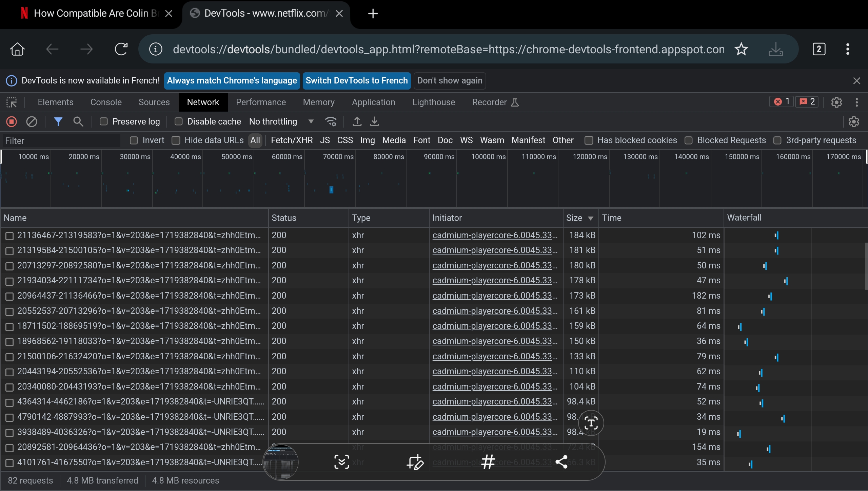
Task: Switch to the Console tab
Action: [x=106, y=102]
